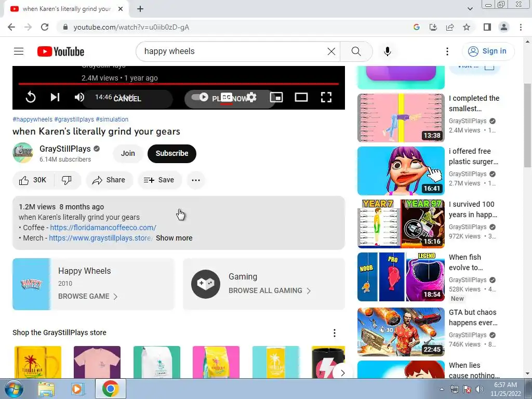Image resolution: width=532 pixels, height=399 pixels.
Task: Close the 'when Karen's literally' tab
Action: tap(121, 9)
